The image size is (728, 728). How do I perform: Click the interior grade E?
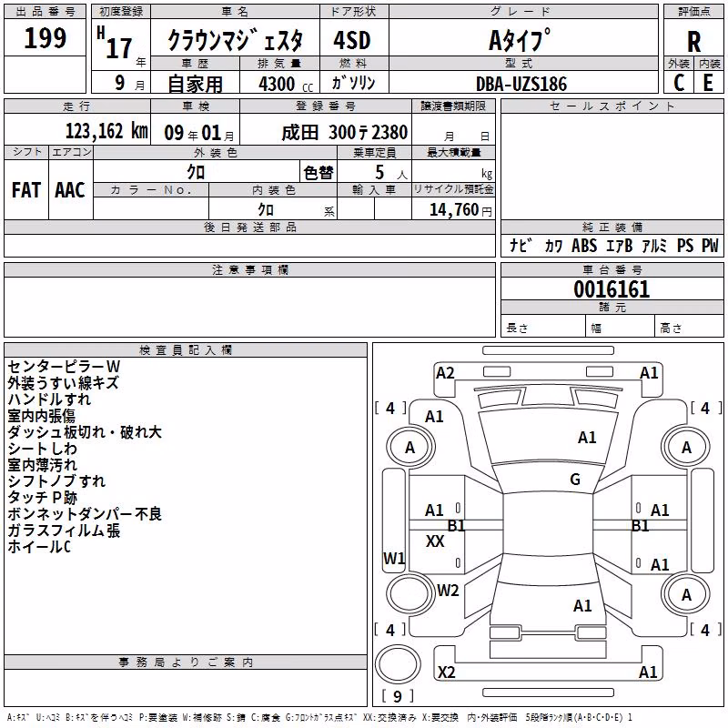(x=708, y=83)
